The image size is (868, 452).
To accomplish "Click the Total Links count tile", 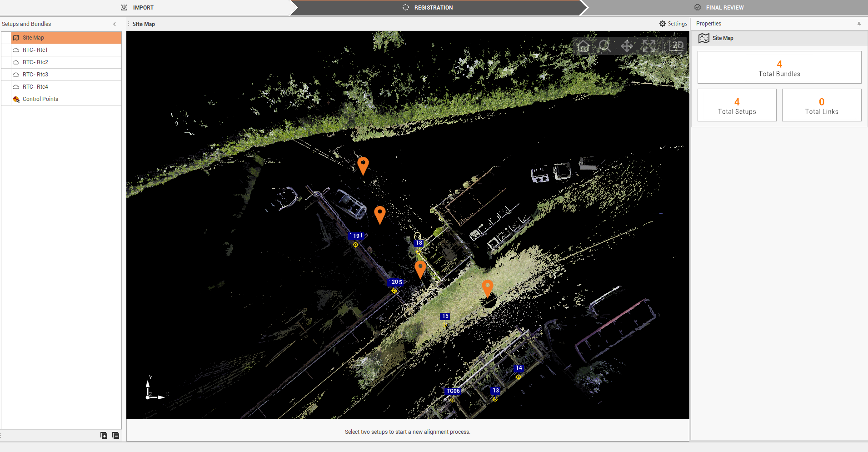I will click(x=821, y=105).
